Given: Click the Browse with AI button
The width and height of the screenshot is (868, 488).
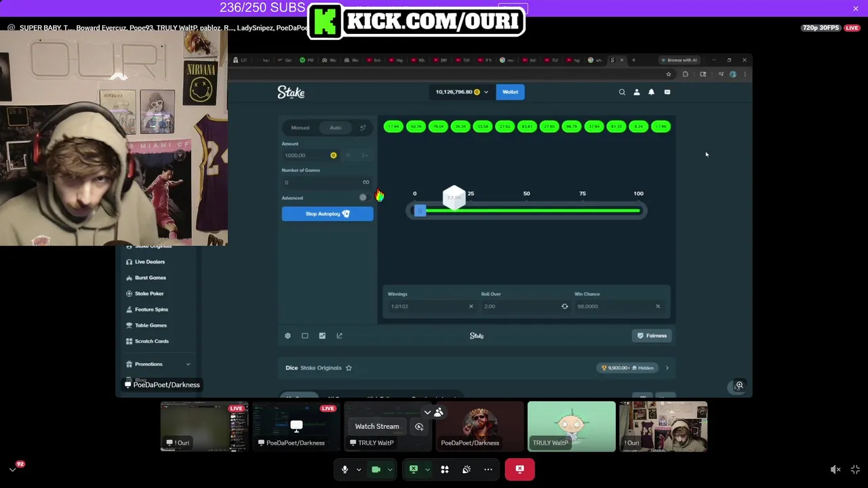Looking at the screenshot, I should pyautogui.click(x=678, y=60).
